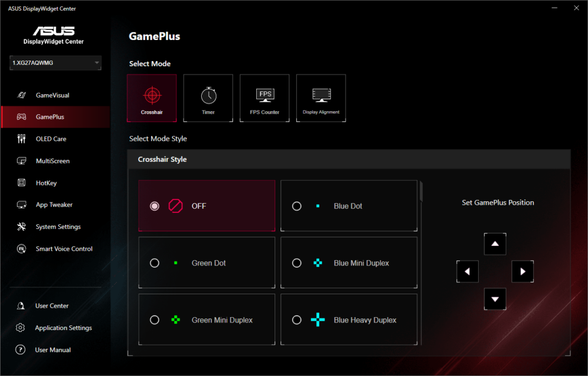
Task: Pick the Blue Heavy Duplex crosshair
Action: [x=297, y=320]
